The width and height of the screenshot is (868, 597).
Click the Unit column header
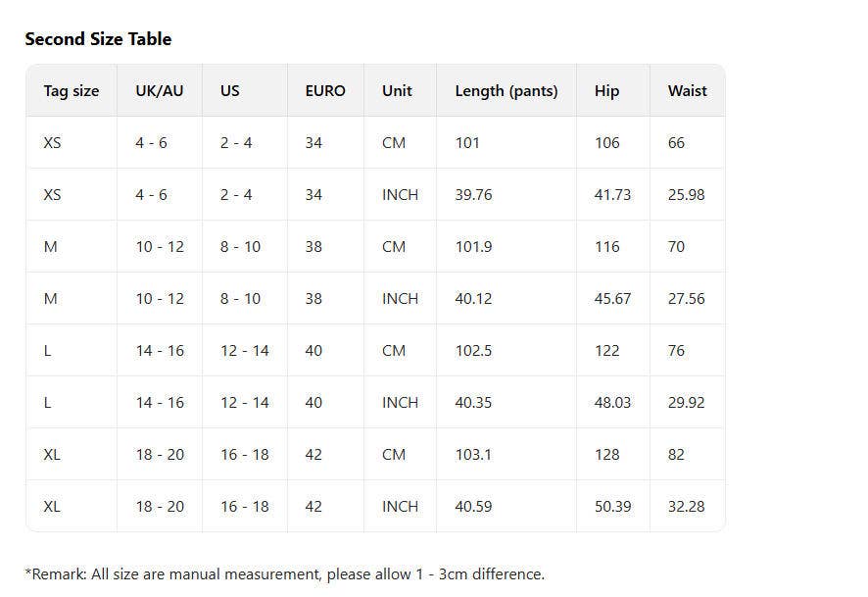point(397,91)
